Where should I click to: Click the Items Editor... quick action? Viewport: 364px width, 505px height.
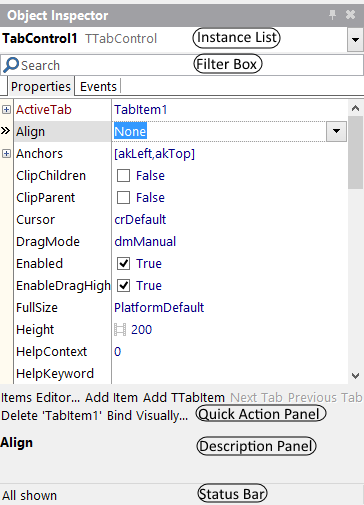[41, 398]
